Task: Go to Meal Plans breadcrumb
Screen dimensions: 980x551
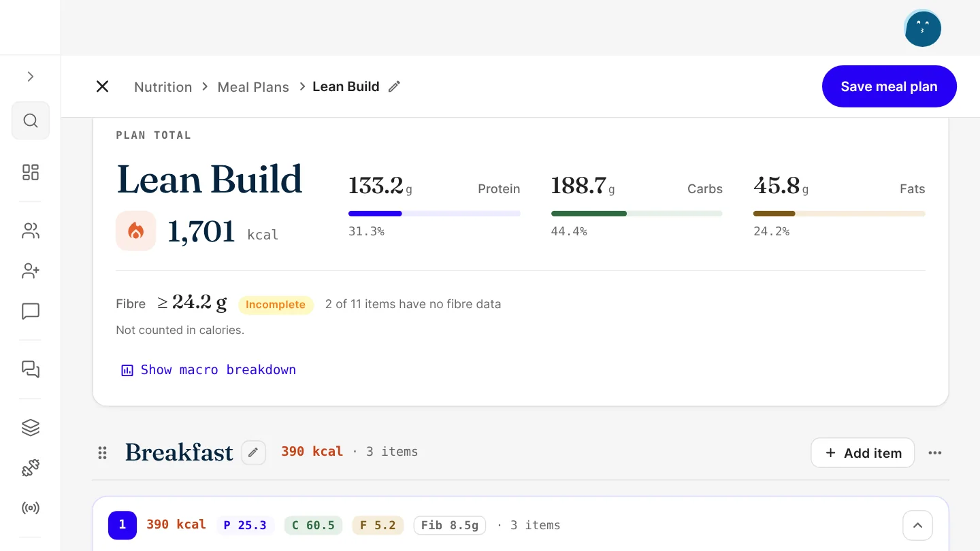Action: point(253,87)
